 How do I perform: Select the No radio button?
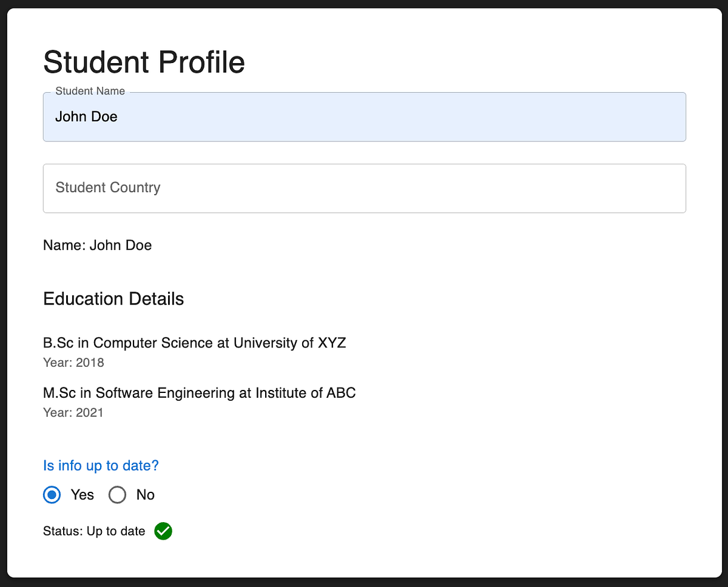coord(117,495)
